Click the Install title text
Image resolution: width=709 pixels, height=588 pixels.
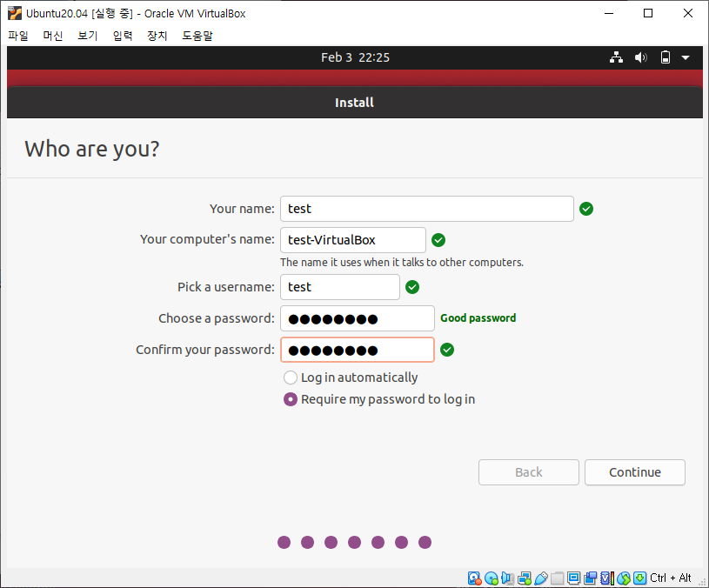coord(355,103)
